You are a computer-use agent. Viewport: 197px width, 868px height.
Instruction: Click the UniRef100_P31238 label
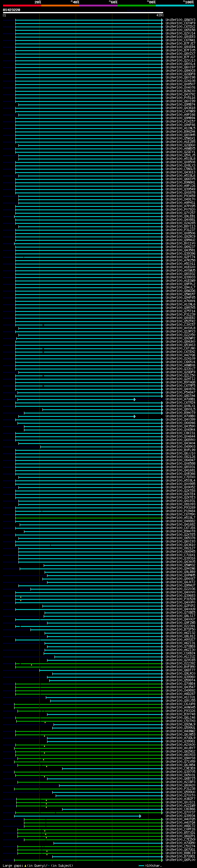click(x=180, y=789)
